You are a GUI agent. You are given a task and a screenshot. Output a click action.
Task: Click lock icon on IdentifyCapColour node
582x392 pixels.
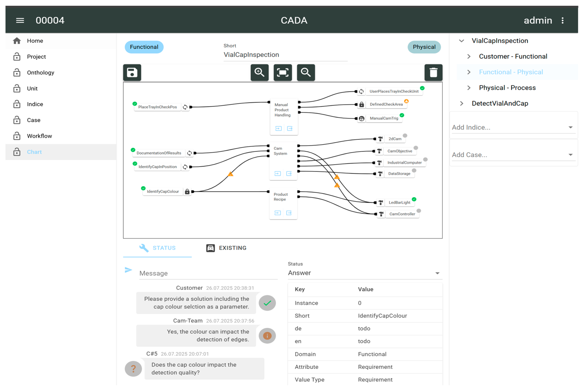[187, 191]
